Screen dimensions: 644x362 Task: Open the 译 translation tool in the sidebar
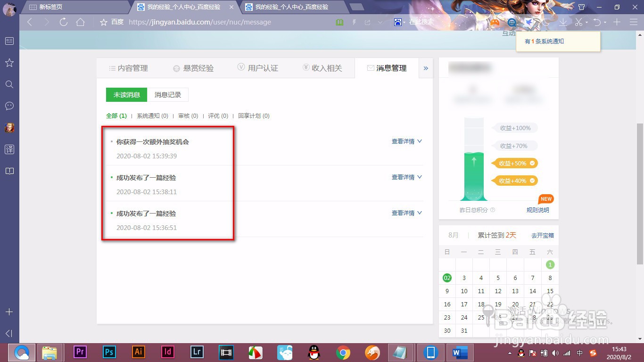[x=9, y=149]
